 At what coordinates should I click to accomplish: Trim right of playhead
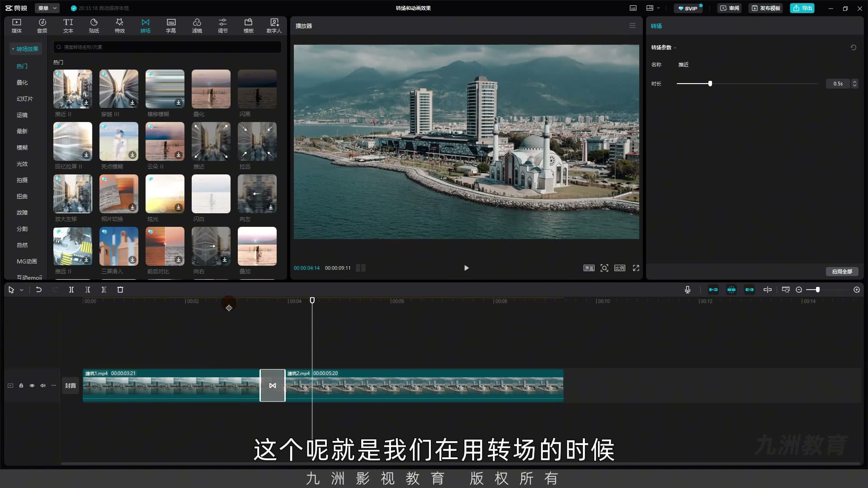104,290
